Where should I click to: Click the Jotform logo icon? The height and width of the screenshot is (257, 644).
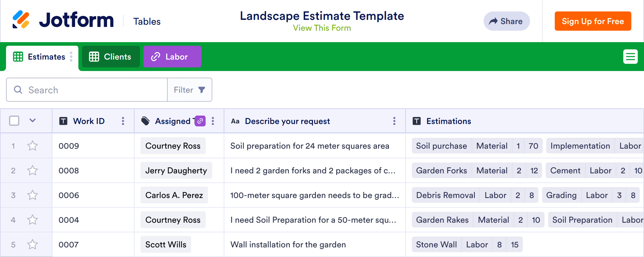point(21,20)
